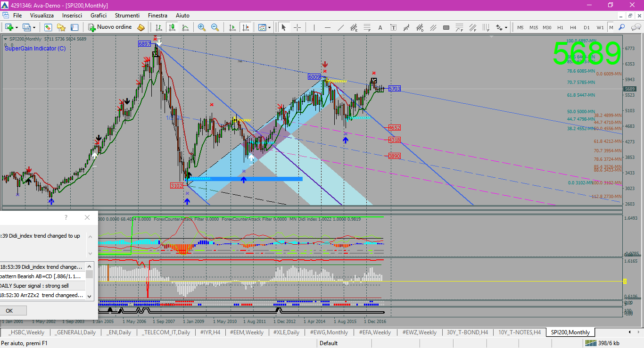
Task: Expand the Arrows objects dropdown
Action: tap(506, 27)
